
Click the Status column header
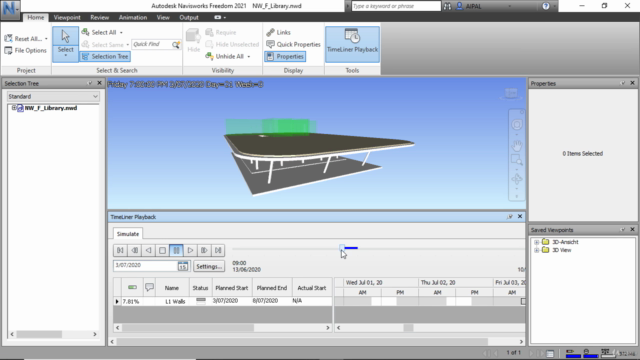[x=200, y=288]
